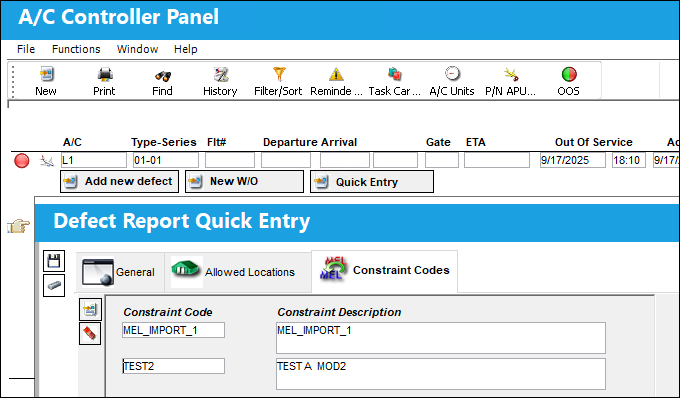The height and width of the screenshot is (398, 680).
Task: Open the Help menu
Action: pyautogui.click(x=186, y=49)
